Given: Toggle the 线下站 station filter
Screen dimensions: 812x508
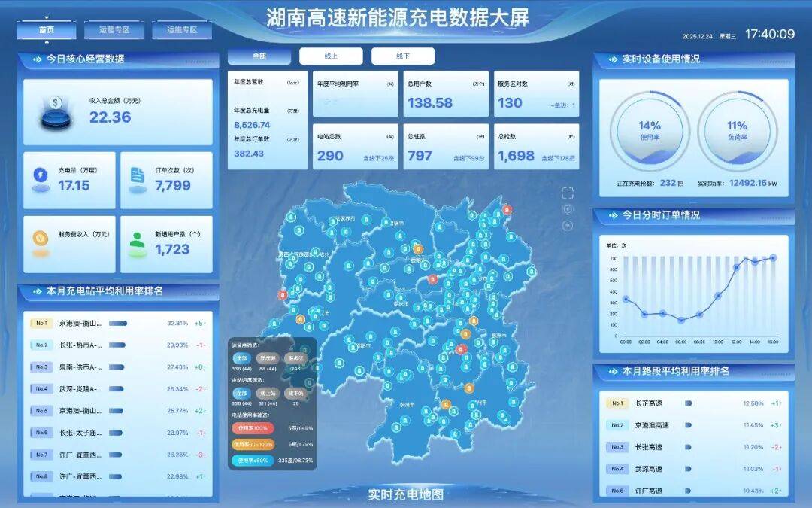Looking at the screenshot, I should click(294, 393).
